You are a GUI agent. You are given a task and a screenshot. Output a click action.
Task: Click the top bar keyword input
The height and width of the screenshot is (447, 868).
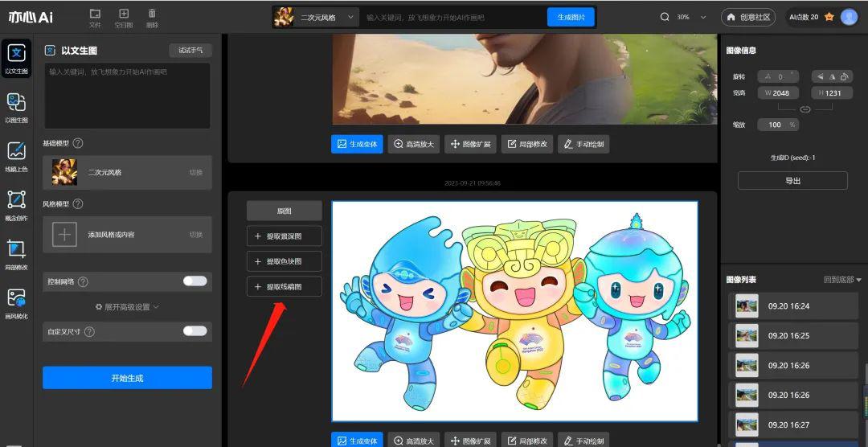pyautogui.click(x=454, y=17)
